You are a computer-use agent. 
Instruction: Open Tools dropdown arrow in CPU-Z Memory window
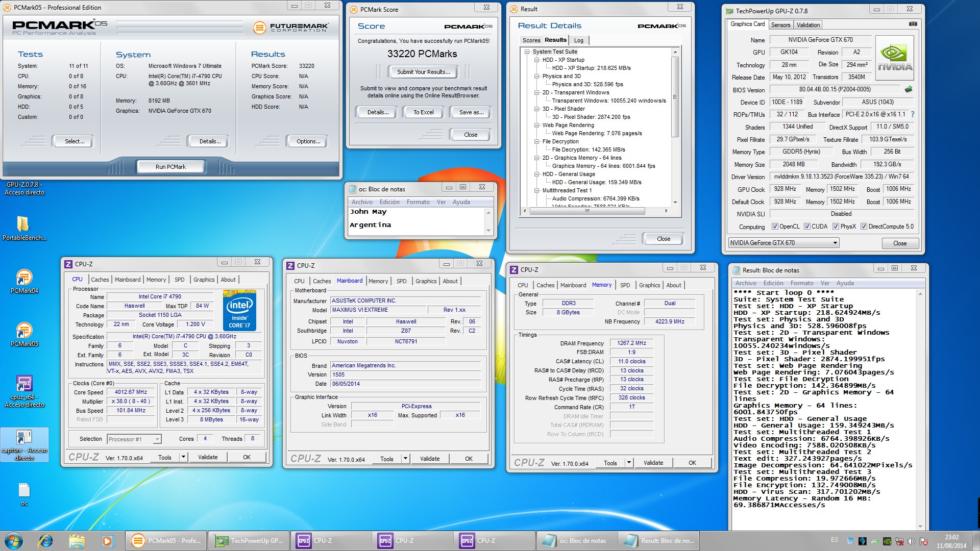pyautogui.click(x=629, y=463)
